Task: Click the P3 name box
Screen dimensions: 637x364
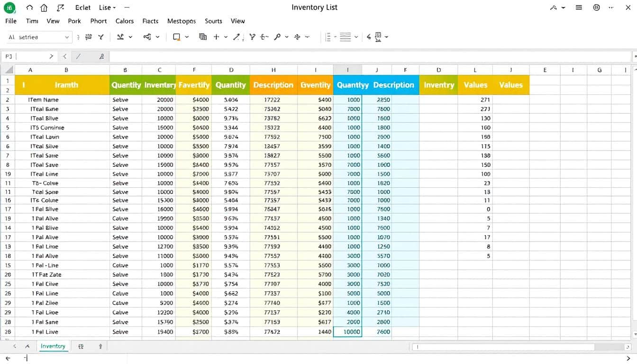Action: [x=28, y=56]
